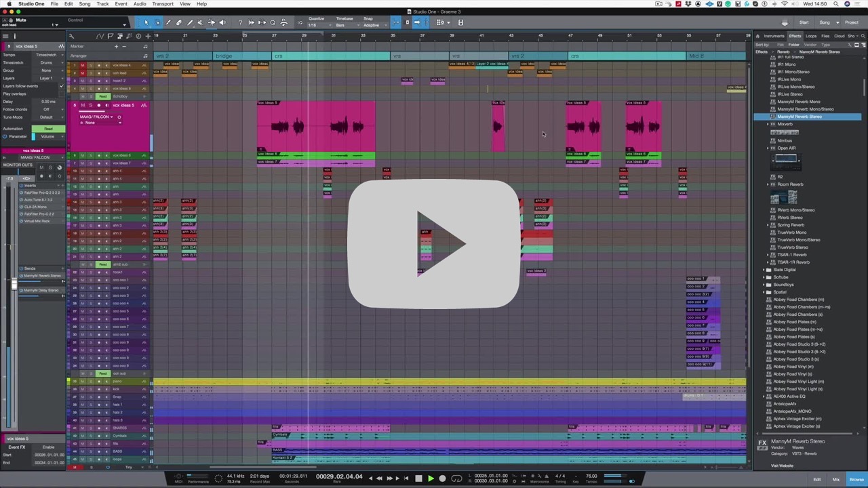Click the browser search magnifier icon
Screen dimensions: 868x488
[863, 36]
